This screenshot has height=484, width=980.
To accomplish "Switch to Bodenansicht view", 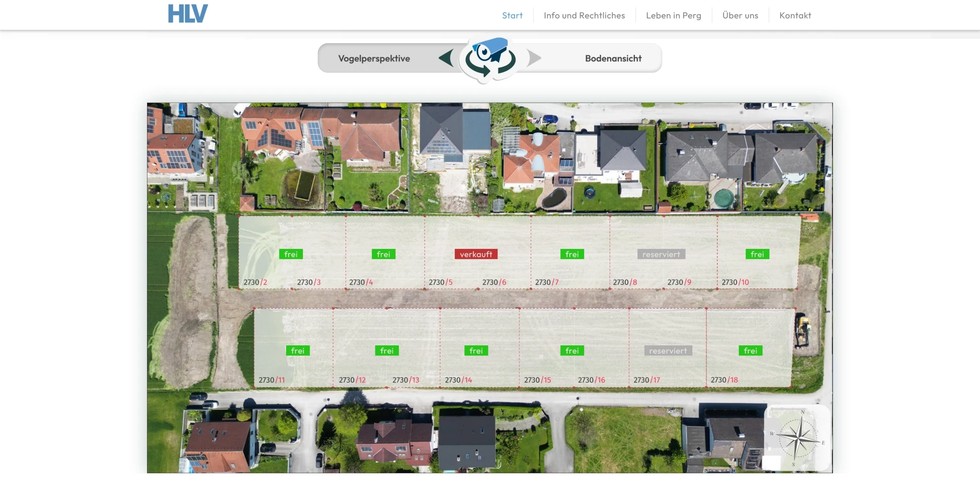I will [x=613, y=59].
